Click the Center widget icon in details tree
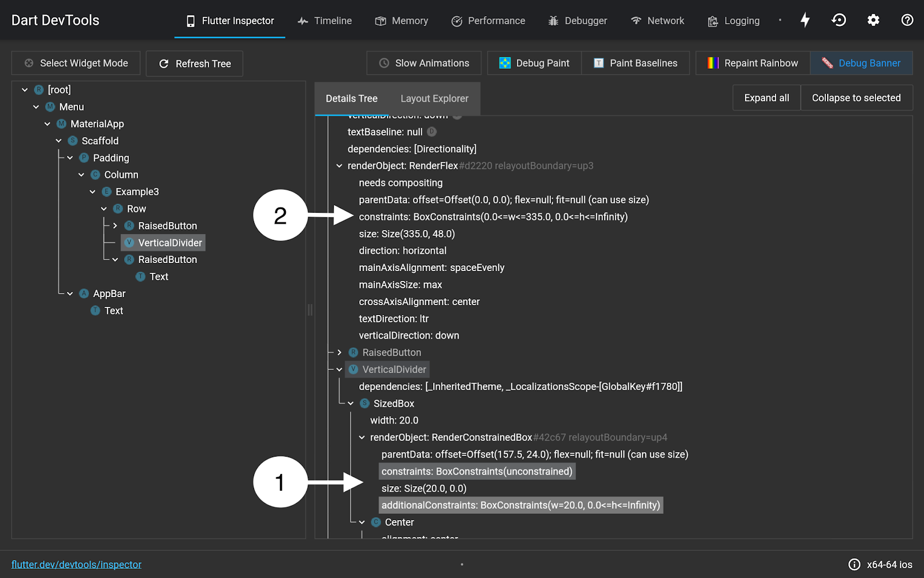This screenshot has height=578, width=924. point(376,523)
